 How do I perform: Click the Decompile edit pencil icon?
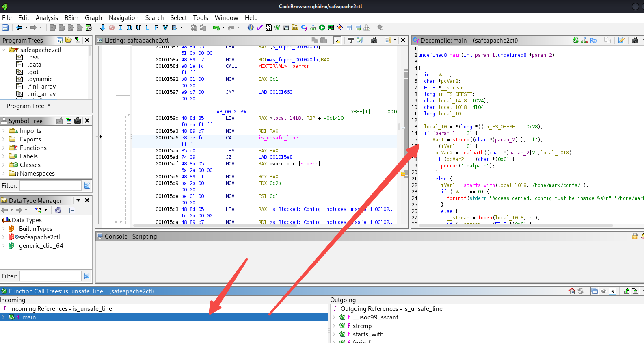click(x=621, y=40)
